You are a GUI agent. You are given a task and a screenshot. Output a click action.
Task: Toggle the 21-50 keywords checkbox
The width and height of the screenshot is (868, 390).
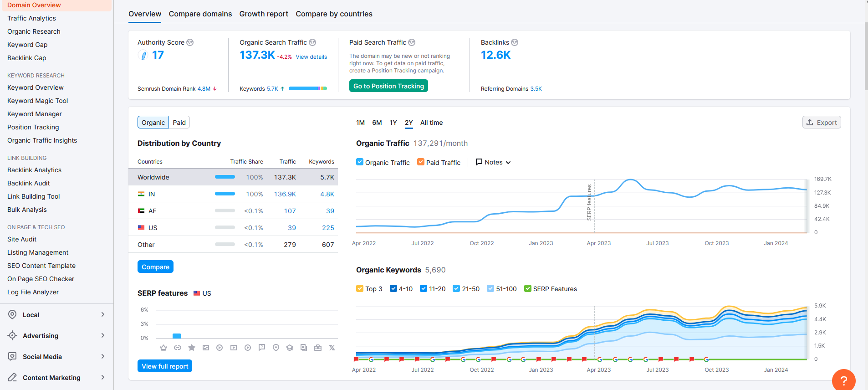click(x=456, y=289)
